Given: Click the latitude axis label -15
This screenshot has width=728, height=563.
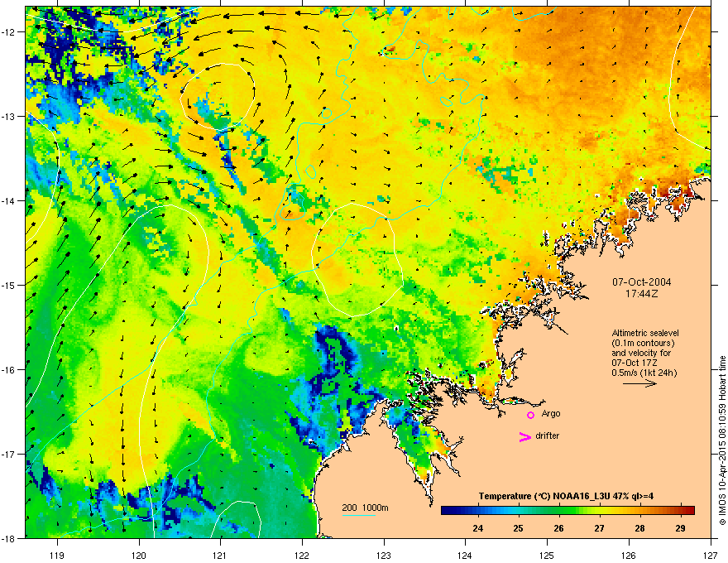Looking at the screenshot, I should [8, 285].
